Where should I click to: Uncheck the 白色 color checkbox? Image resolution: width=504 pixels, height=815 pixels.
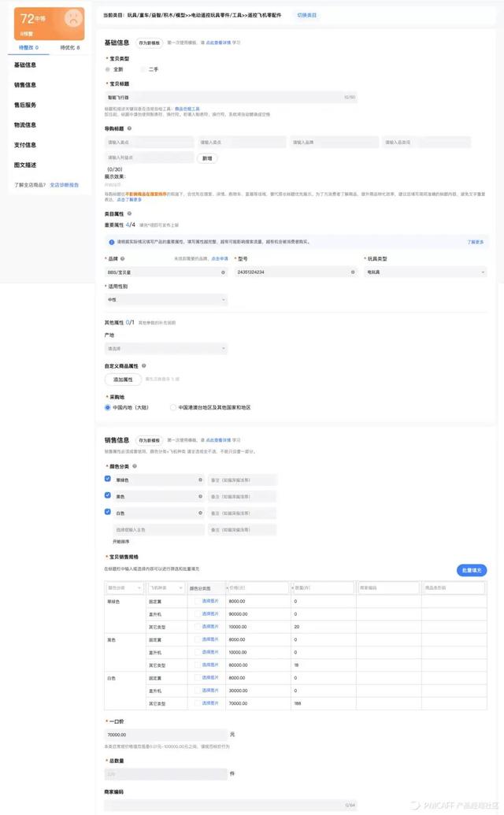pyautogui.click(x=108, y=512)
